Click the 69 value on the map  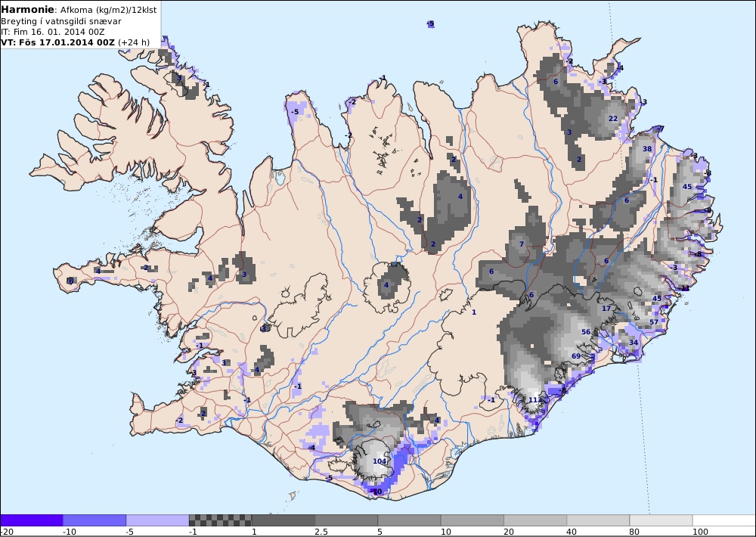point(576,356)
